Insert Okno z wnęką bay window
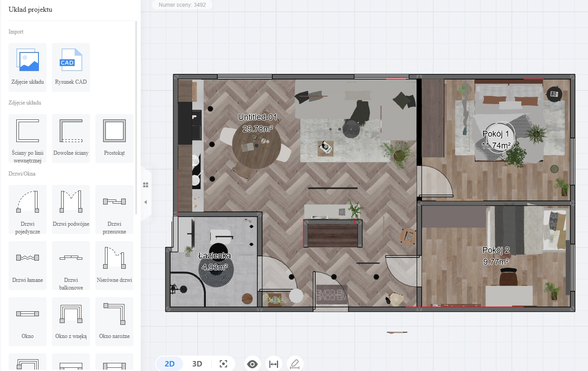Image resolution: width=588 pixels, height=371 pixels. pos(71,314)
